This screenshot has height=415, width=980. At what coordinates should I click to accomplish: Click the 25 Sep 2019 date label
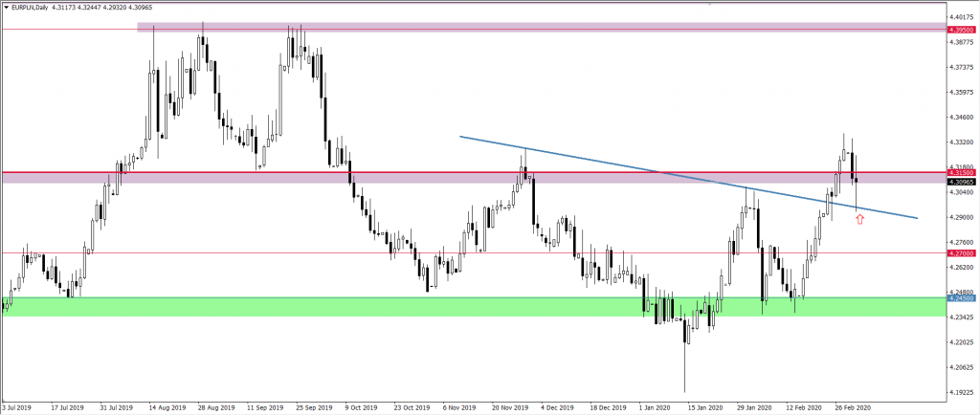pos(315,405)
